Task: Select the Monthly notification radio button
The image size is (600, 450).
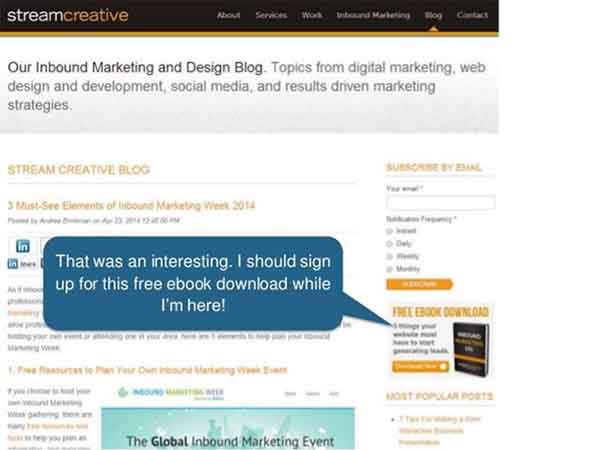Action: (390, 269)
